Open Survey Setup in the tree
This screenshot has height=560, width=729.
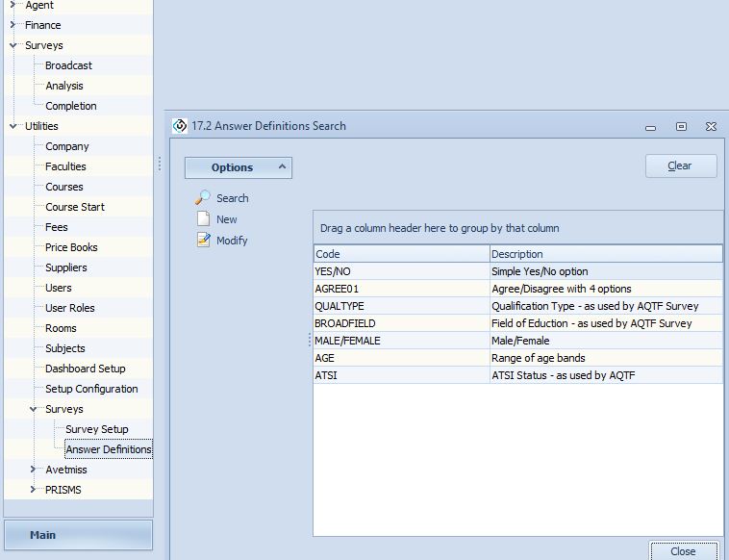pos(96,429)
